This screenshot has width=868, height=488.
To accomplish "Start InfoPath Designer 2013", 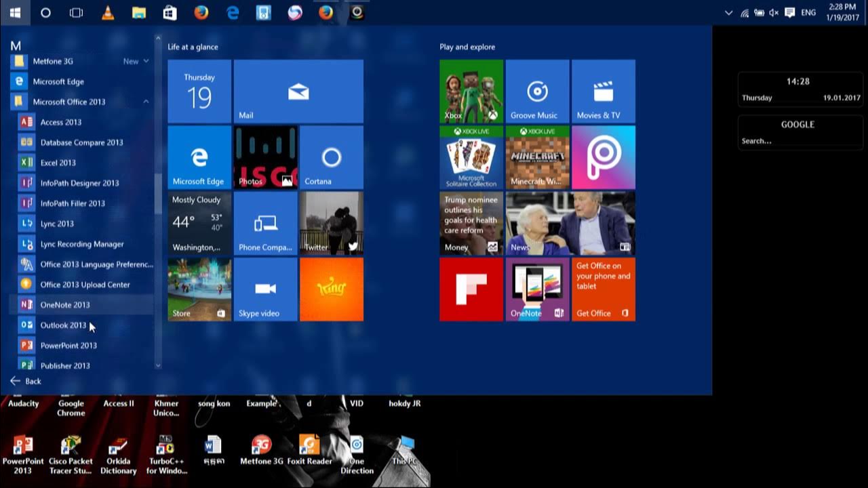I will tap(81, 183).
